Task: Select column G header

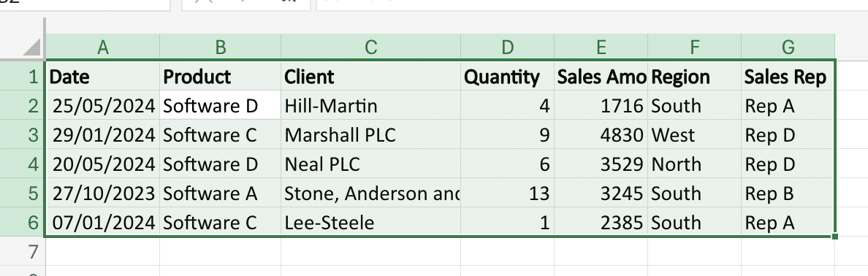Action: 788,47
